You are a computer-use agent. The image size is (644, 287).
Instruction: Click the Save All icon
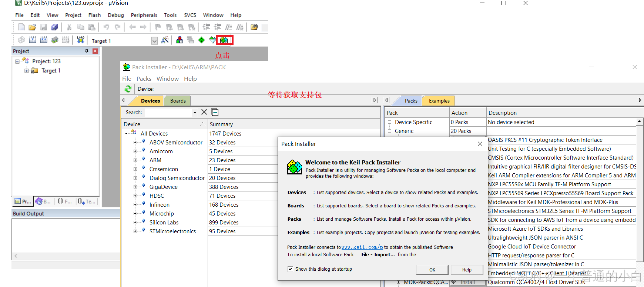[x=54, y=27]
